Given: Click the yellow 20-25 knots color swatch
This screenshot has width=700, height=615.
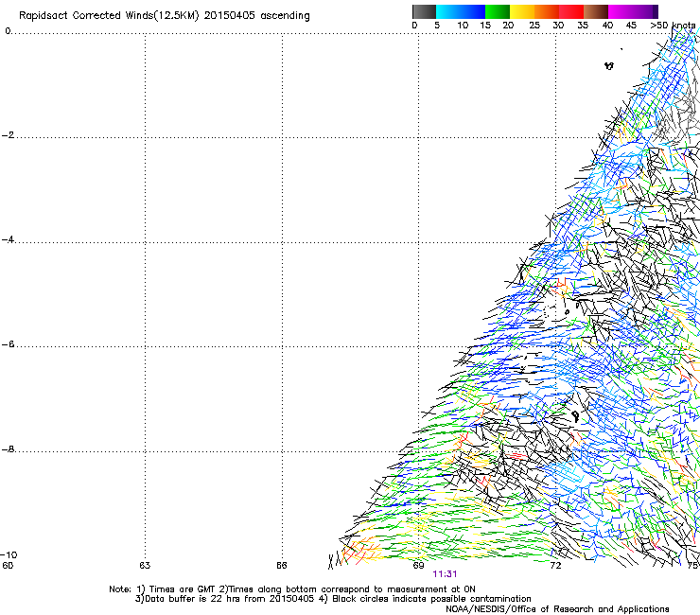Looking at the screenshot, I should tap(522, 11).
